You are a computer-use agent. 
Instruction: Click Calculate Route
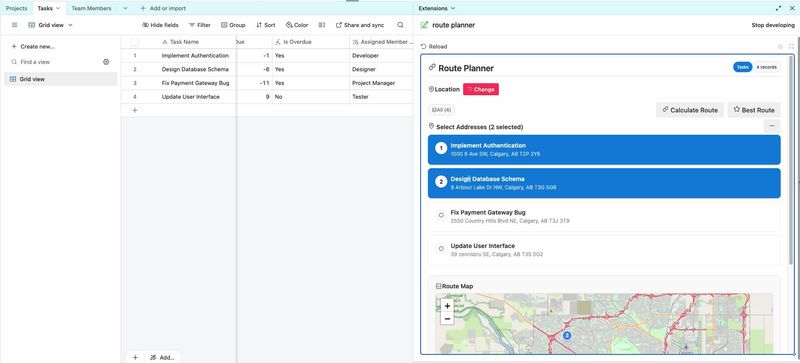[690, 110]
